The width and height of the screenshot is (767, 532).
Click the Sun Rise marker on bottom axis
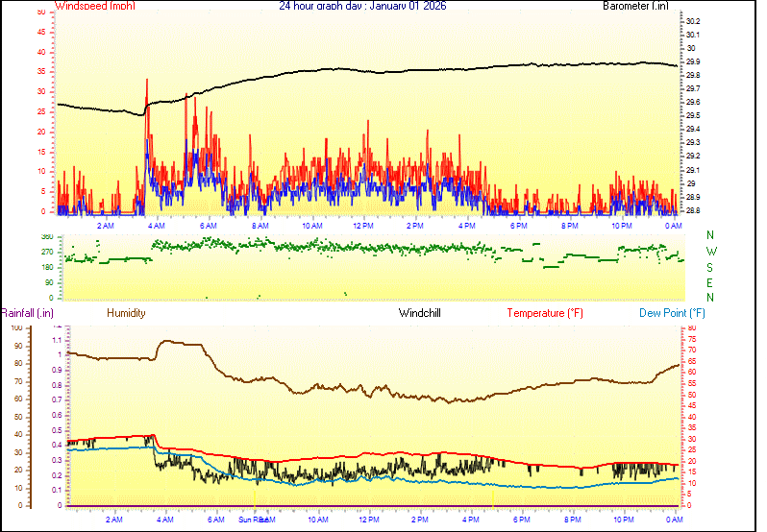[253, 520]
